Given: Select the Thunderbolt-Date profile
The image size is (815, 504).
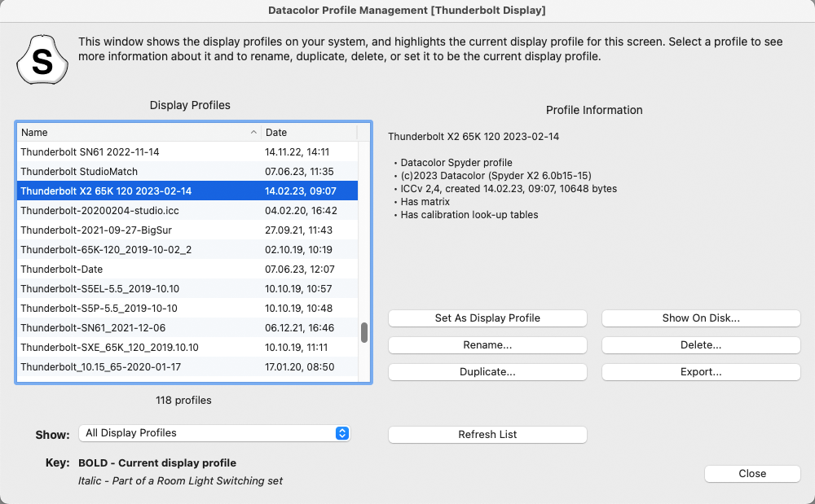Looking at the screenshot, I should pos(187,270).
